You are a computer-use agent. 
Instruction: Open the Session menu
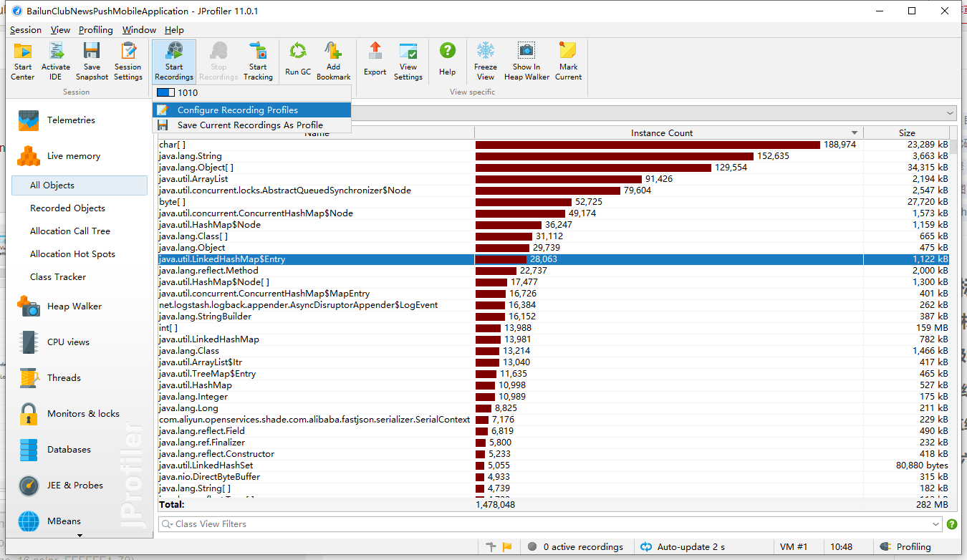click(26, 30)
